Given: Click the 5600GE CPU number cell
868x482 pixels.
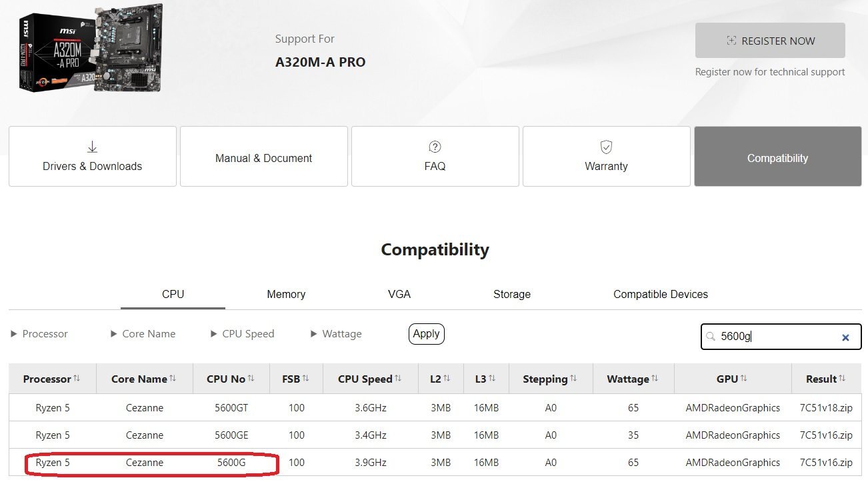Looking at the screenshot, I should [x=231, y=435].
